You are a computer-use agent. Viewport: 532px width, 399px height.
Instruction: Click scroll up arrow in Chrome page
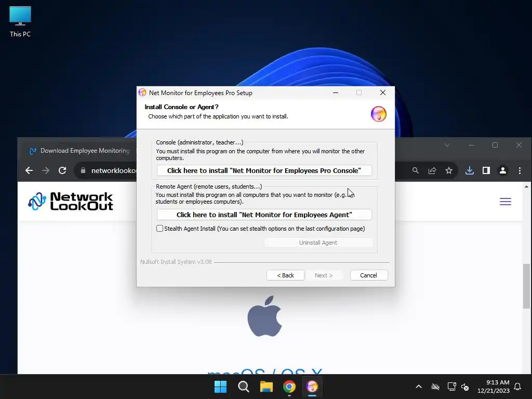(527, 187)
